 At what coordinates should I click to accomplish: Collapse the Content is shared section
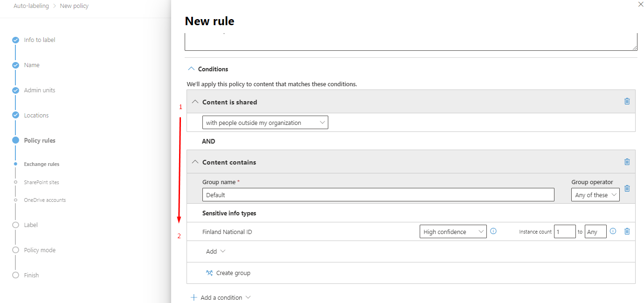(x=195, y=102)
